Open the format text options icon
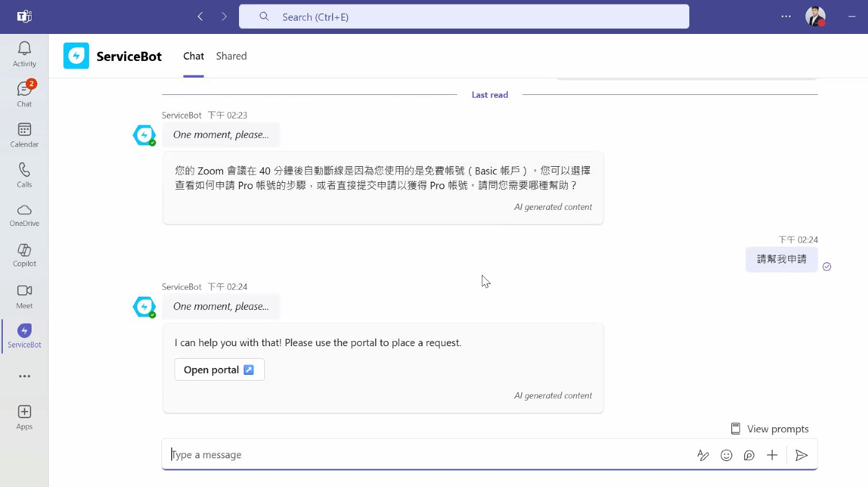Image resolution: width=868 pixels, height=487 pixels. [x=703, y=455]
